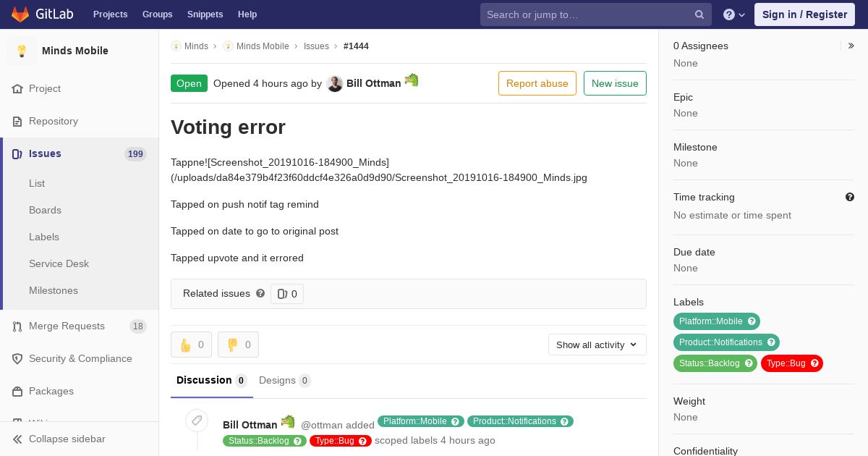
Task: Switch to the Designs tab
Action: point(285,381)
